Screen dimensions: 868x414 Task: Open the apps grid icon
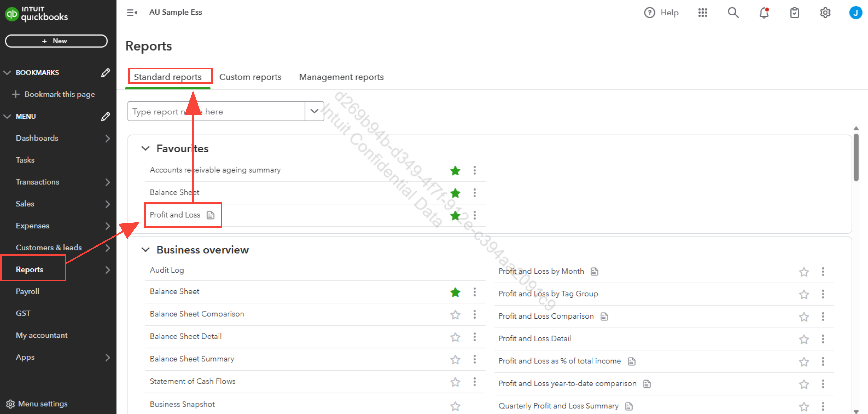pyautogui.click(x=703, y=12)
